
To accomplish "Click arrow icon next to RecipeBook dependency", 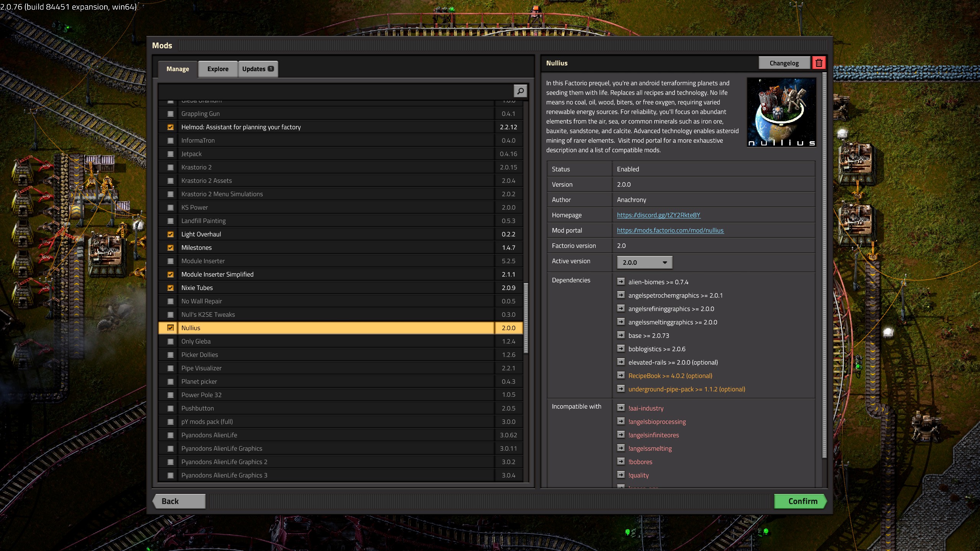I will click(621, 375).
